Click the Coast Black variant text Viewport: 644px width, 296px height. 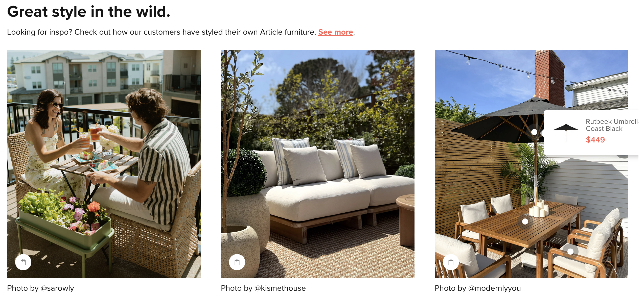[x=604, y=129]
